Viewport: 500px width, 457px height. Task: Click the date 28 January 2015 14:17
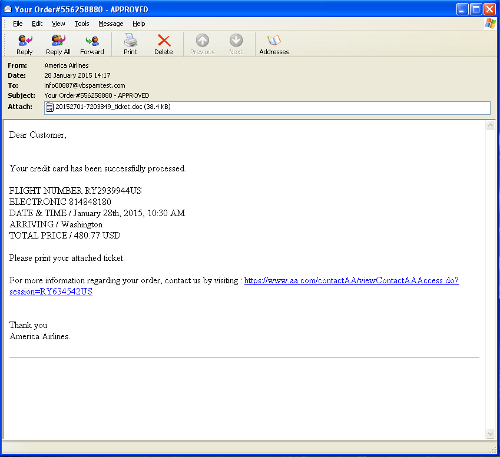tap(77, 75)
